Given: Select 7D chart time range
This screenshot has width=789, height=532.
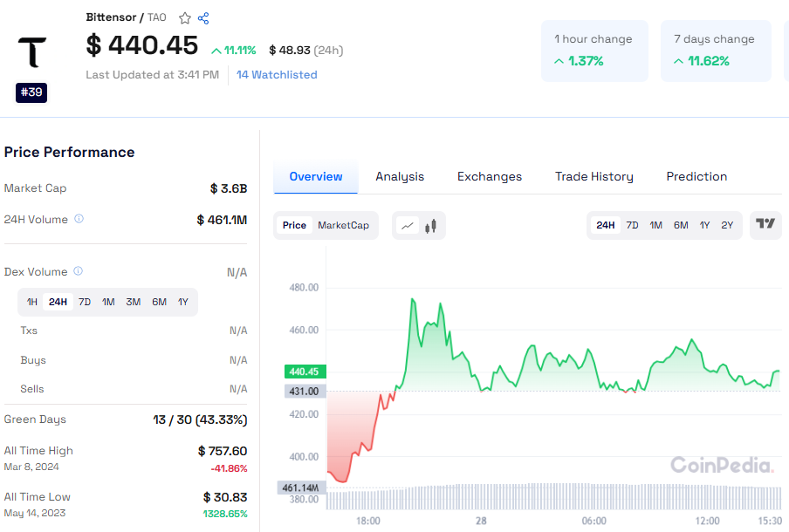Looking at the screenshot, I should click(x=632, y=225).
